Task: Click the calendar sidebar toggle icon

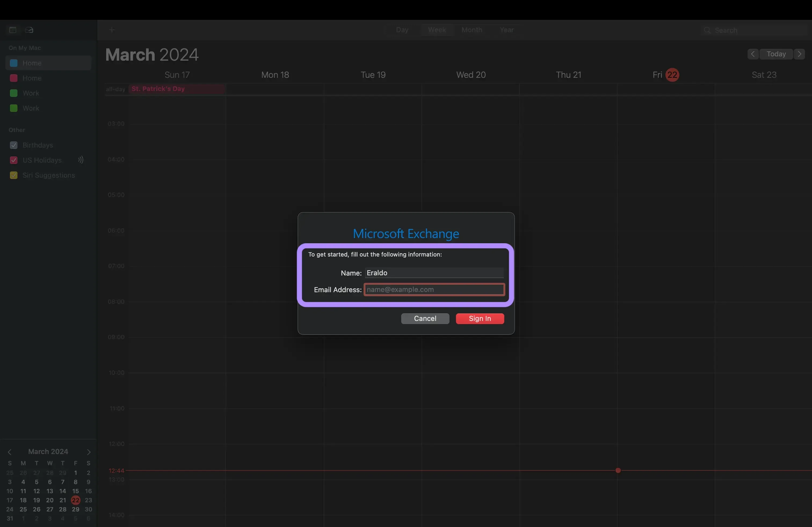Action: point(13,30)
